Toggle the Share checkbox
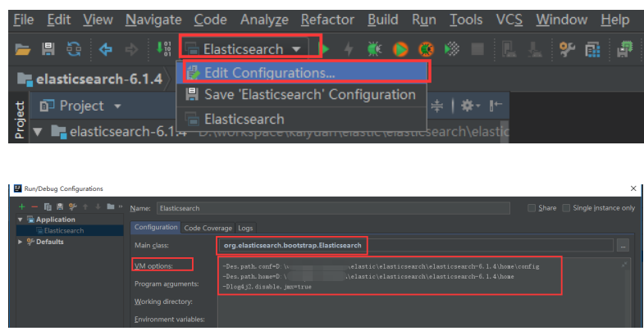Image resolution: width=644 pixels, height=331 pixels. pyautogui.click(x=532, y=208)
